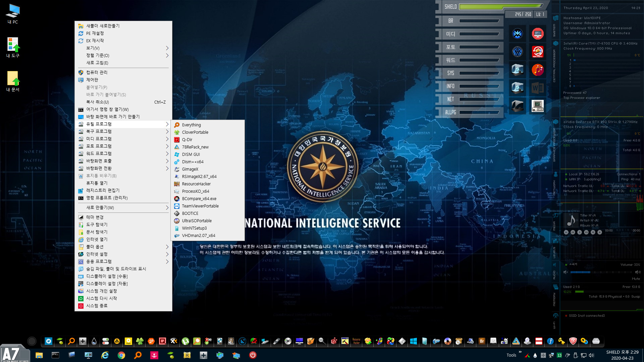Click the NET bar in launcher panel

[479, 99]
